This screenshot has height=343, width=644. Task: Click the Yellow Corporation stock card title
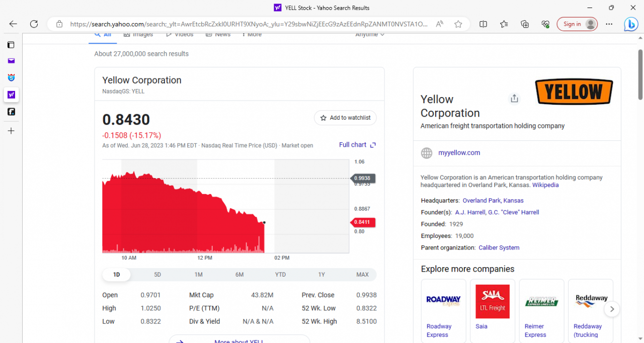click(x=142, y=80)
